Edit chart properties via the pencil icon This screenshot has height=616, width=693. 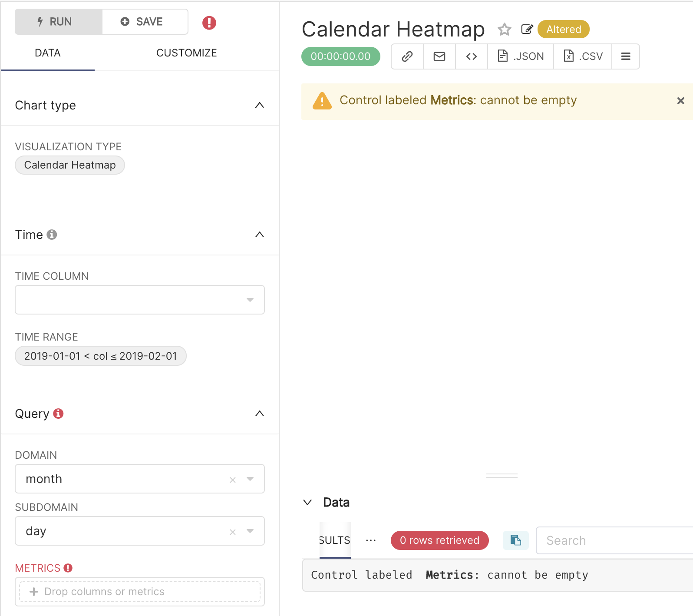click(527, 30)
